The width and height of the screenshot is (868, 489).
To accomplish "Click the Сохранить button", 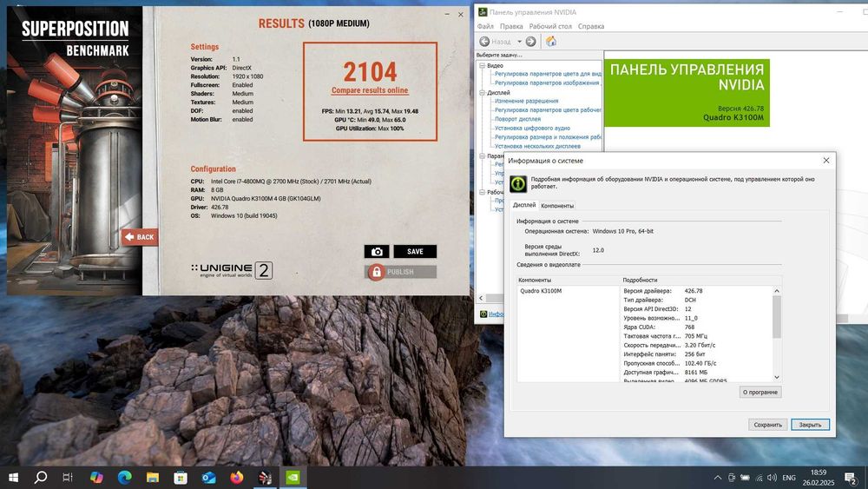I will coord(768,425).
